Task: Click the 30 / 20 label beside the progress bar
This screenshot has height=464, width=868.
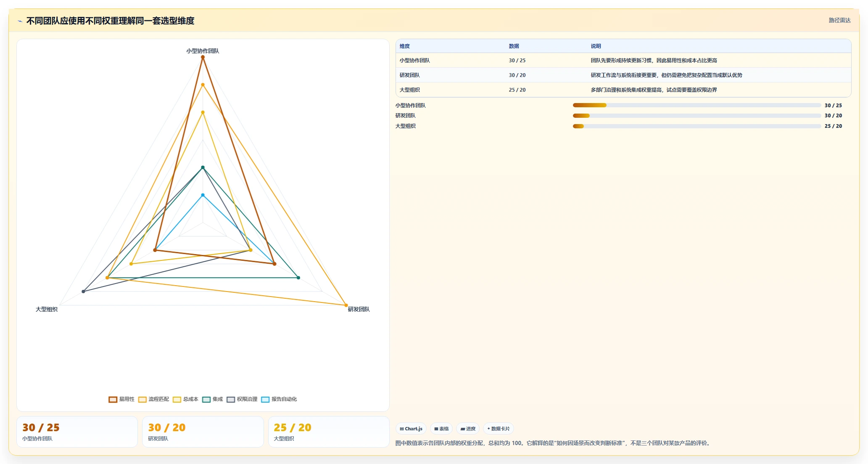Action: [x=833, y=116]
